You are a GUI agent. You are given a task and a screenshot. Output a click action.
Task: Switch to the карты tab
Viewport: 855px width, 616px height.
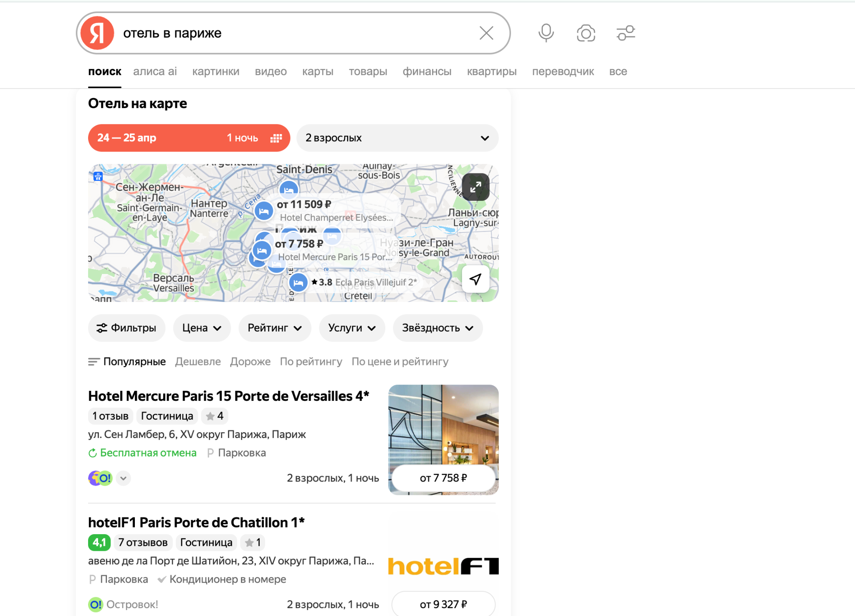tap(317, 71)
